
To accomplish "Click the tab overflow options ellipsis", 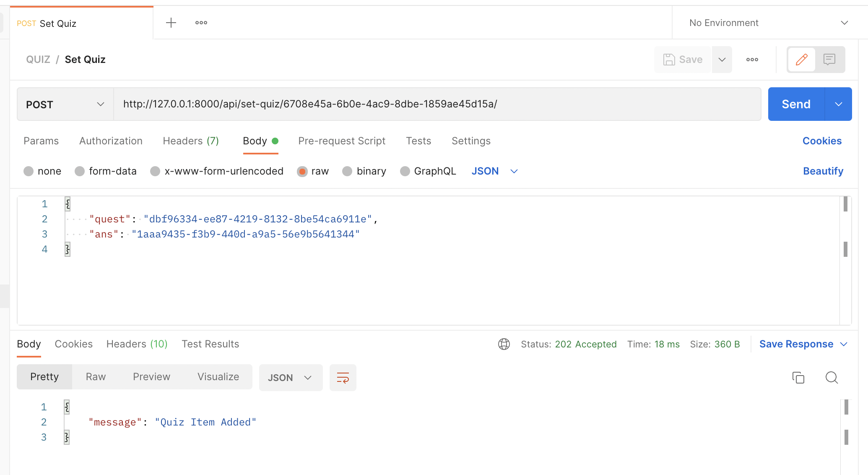I will point(201,23).
